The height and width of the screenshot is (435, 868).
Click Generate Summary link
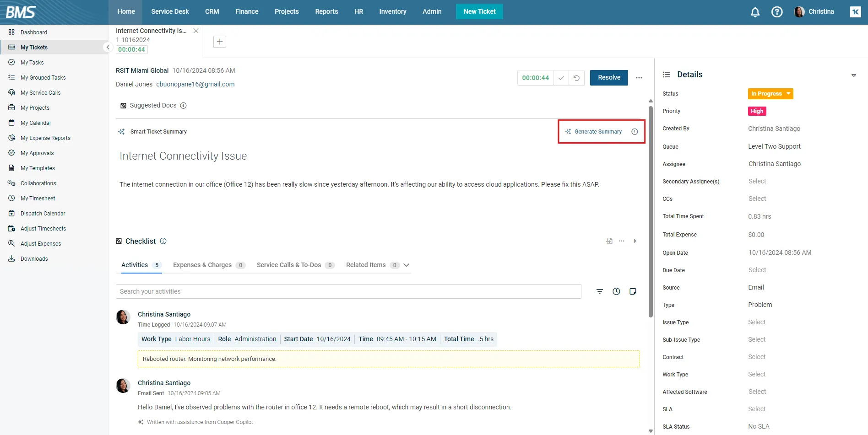point(597,132)
